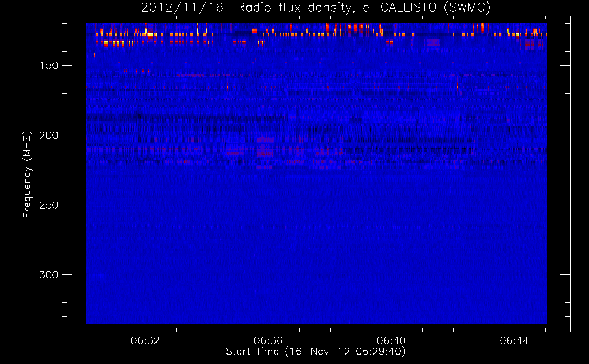This screenshot has height=364, width=589.
Task: Click the 250 frequency tick label
Action: tap(49, 205)
